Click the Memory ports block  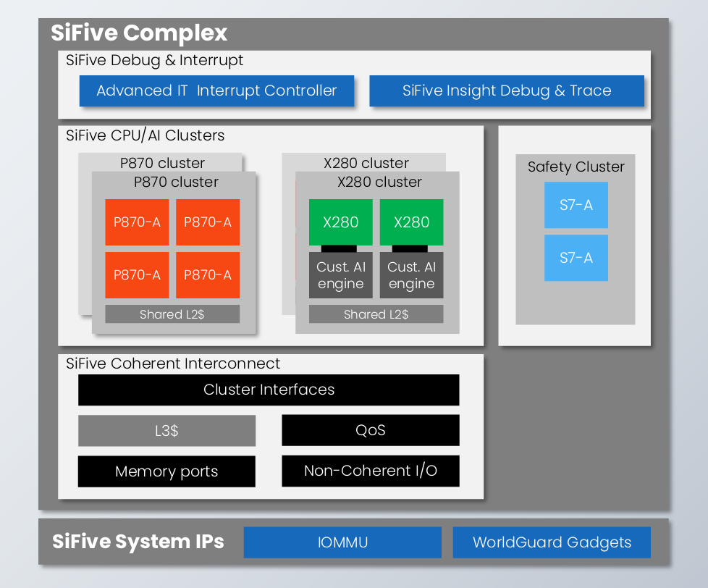click(167, 471)
